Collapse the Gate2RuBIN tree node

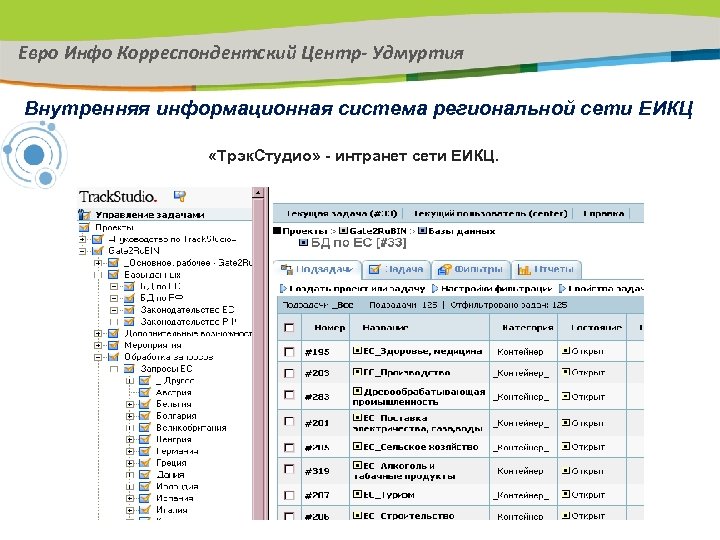tap(82, 251)
